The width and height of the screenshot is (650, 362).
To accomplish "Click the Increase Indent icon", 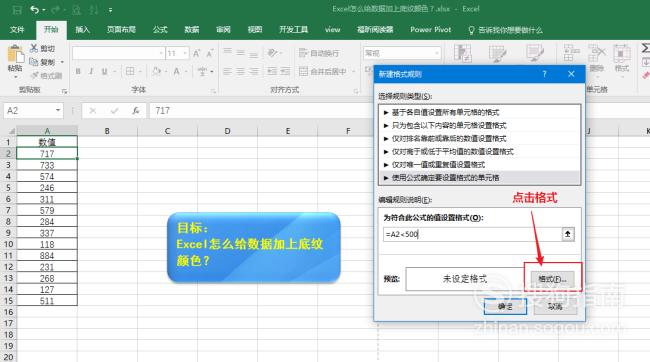I will [285, 71].
